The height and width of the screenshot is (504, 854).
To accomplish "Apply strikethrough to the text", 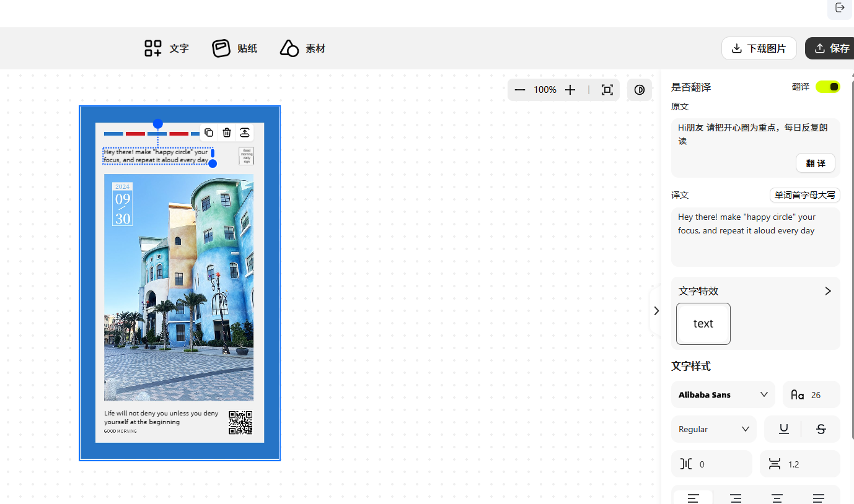I will coord(821,429).
